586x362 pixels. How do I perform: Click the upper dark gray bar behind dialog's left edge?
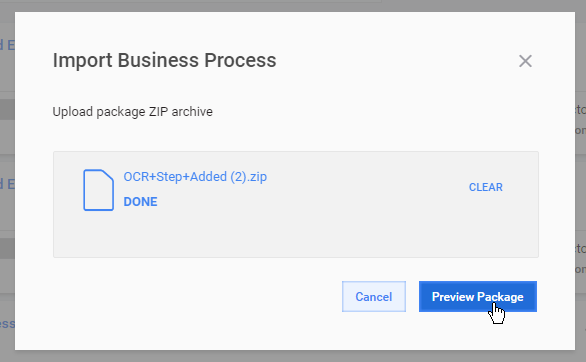[x=7, y=109]
